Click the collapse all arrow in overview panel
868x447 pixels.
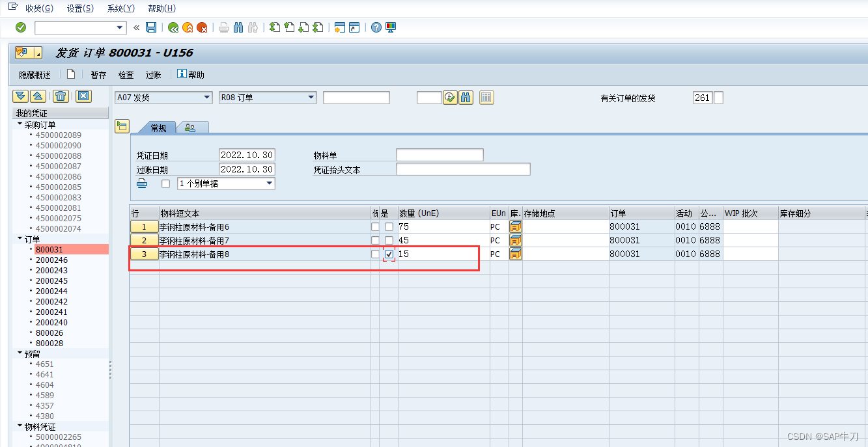[38, 96]
